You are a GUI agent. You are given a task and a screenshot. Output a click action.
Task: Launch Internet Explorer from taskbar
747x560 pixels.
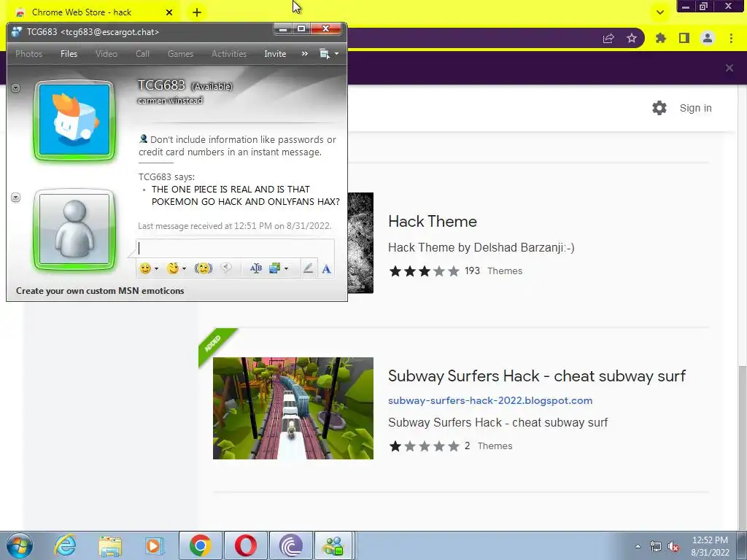coord(65,545)
